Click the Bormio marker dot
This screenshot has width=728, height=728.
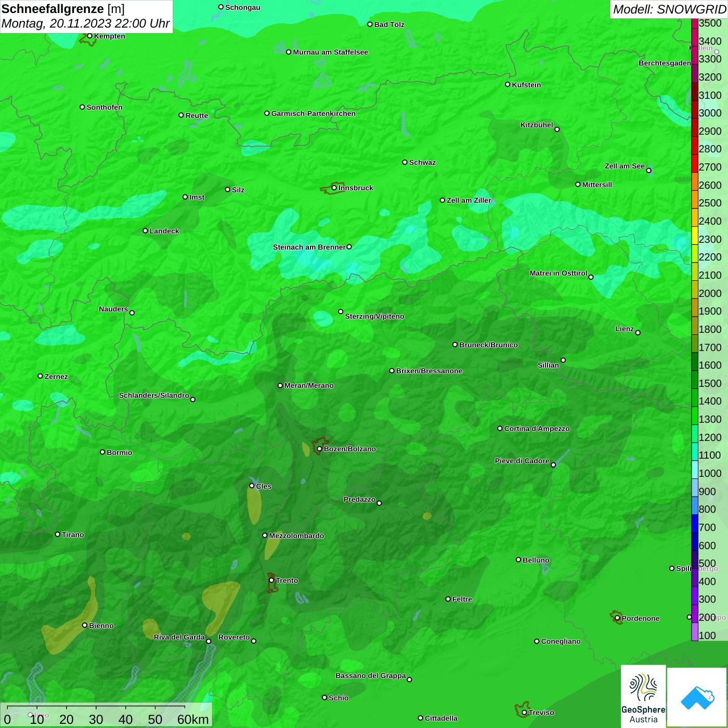click(102, 452)
